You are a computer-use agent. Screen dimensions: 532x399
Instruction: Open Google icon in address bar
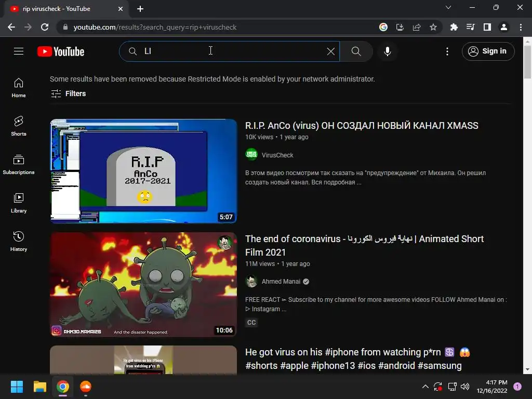coord(383,27)
